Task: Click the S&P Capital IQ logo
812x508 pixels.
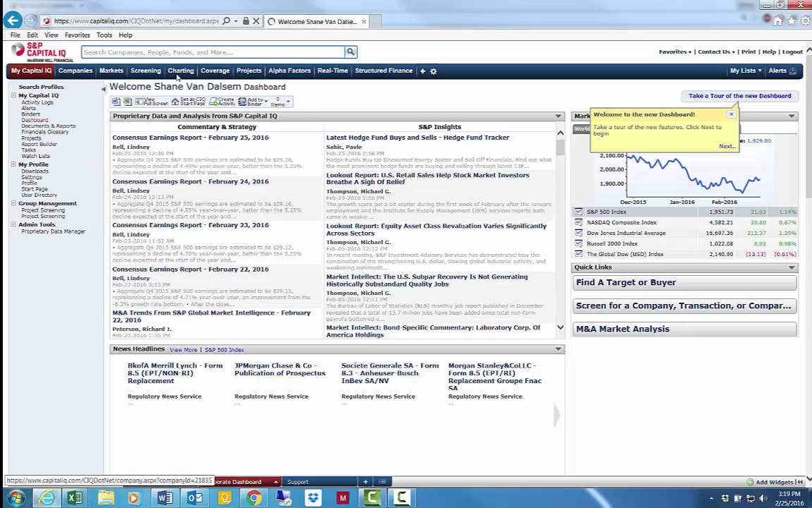Action: point(42,52)
